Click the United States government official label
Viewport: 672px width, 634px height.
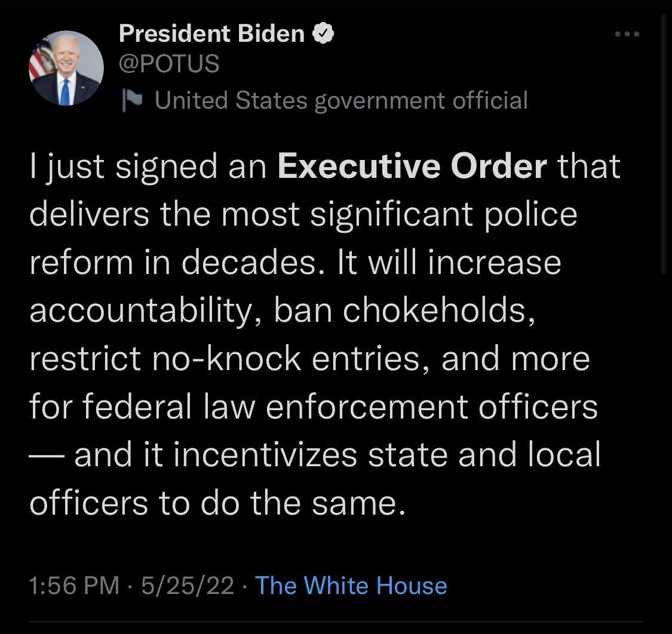(341, 100)
